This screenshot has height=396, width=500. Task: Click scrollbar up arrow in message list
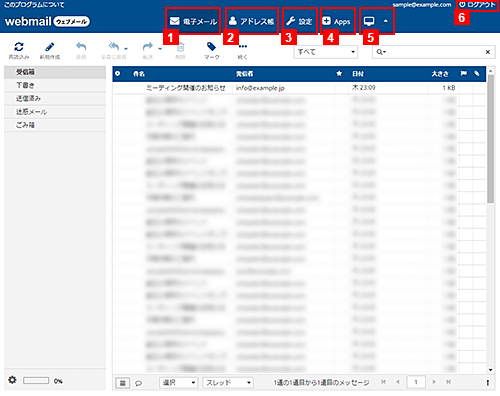point(490,71)
